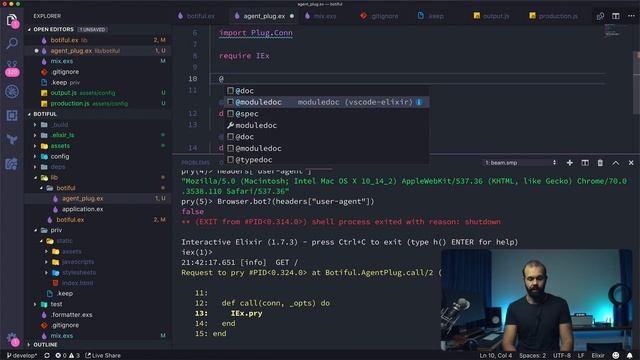Viewport: 640px width, 360px height.
Task: Open terminal selector dropdown 1: beam.smp
Action: [x=520, y=162]
